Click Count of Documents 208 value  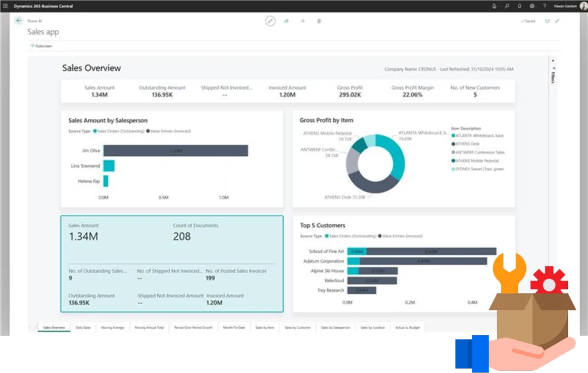click(182, 236)
